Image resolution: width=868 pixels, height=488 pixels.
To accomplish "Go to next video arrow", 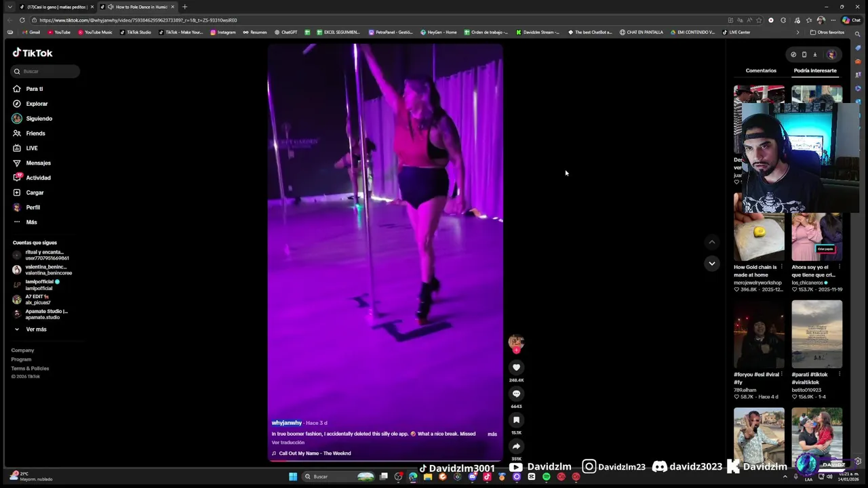I will (x=711, y=263).
